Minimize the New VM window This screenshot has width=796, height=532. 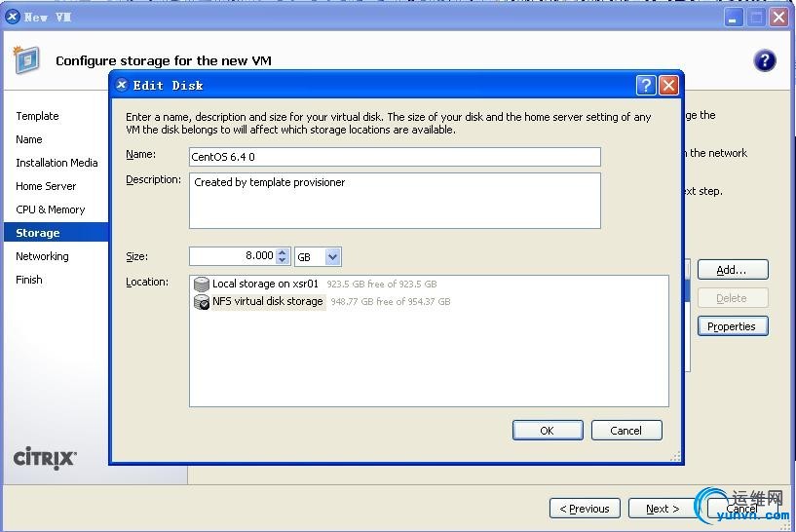pyautogui.click(x=733, y=18)
